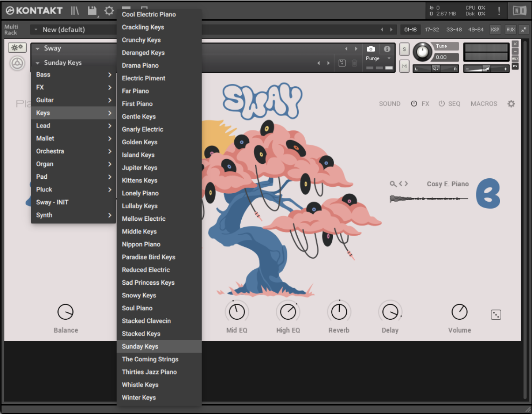Click the KSP button in the header

point(495,29)
